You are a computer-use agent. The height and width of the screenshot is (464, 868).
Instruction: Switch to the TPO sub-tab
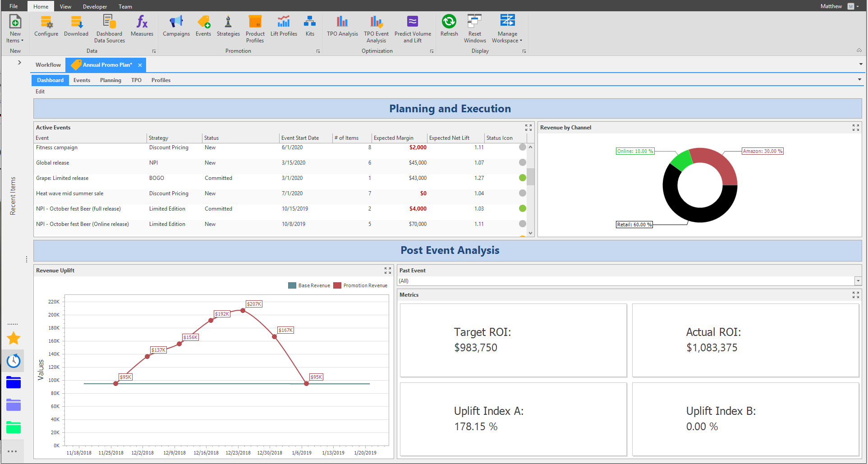(136, 80)
